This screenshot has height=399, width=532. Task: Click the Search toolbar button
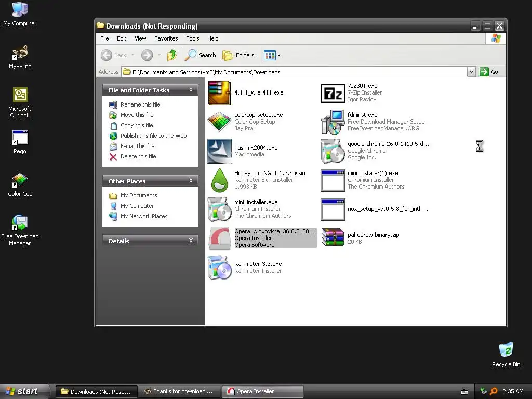tap(201, 55)
